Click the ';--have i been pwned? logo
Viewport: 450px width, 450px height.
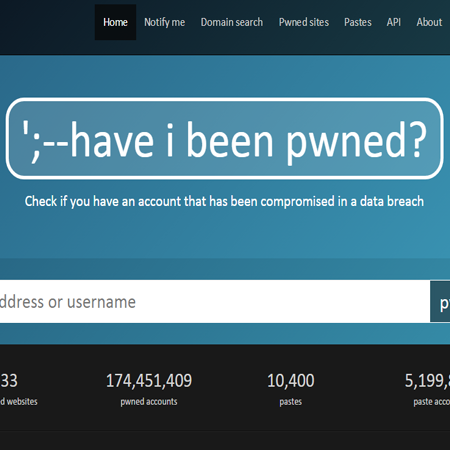[x=225, y=139]
